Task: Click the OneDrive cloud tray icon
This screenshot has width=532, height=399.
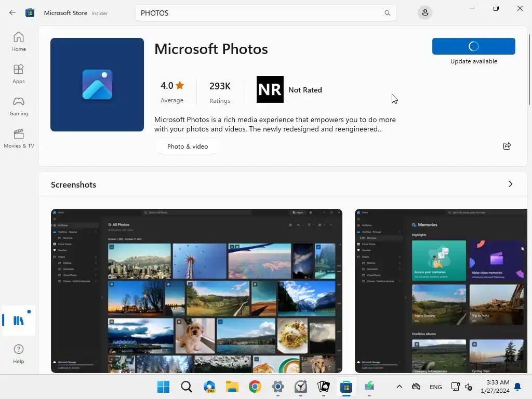Action: [x=416, y=387]
